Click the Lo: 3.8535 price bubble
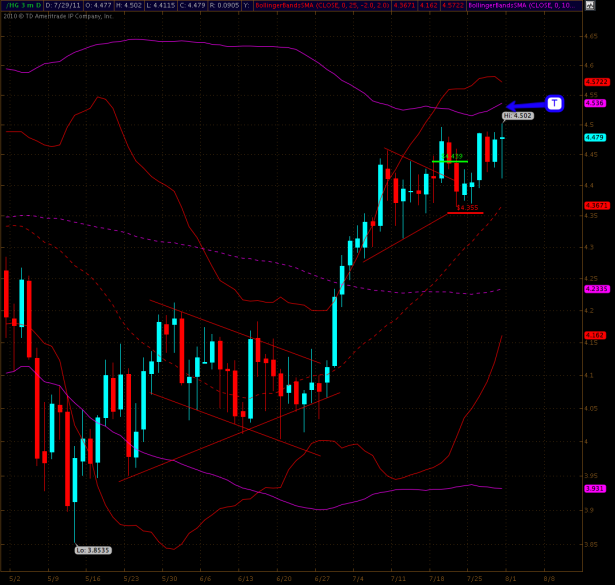 point(92,549)
